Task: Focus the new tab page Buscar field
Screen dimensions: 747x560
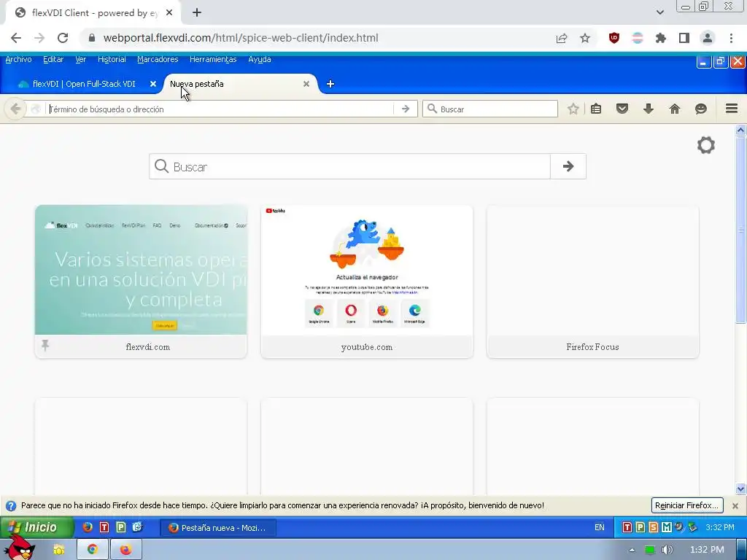Action: (x=350, y=167)
